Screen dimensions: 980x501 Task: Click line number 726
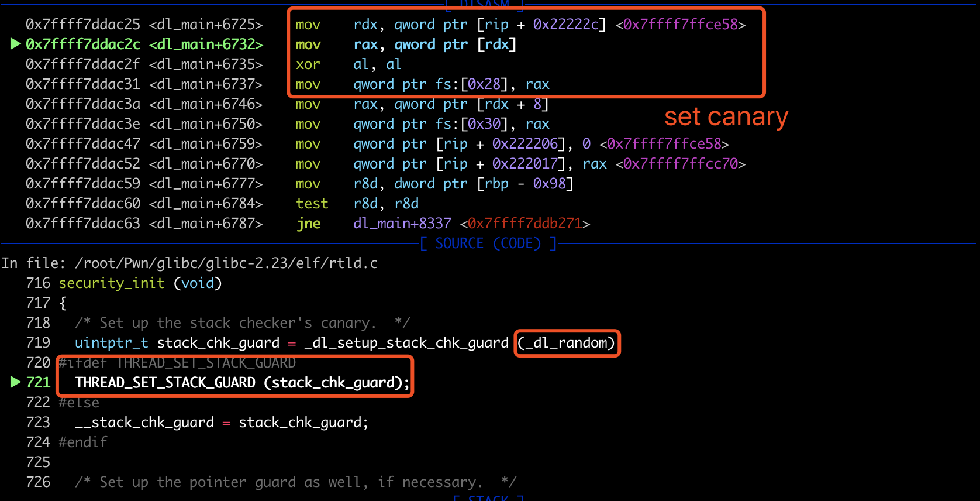[x=38, y=482]
